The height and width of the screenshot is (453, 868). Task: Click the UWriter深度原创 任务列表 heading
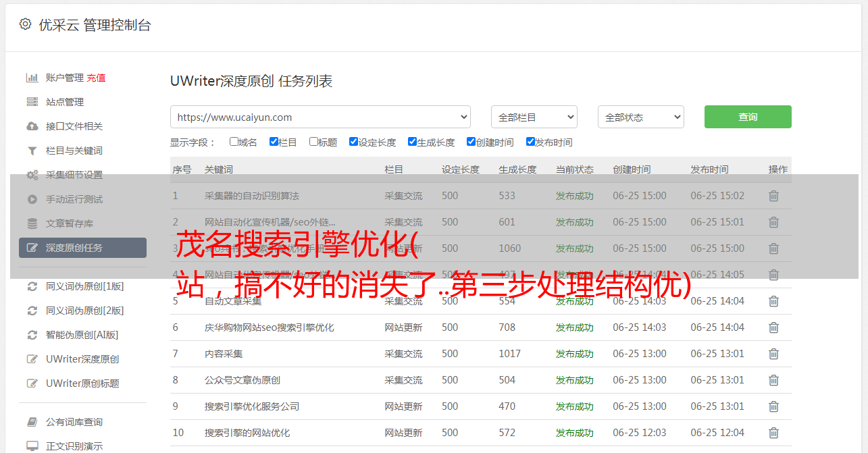251,81
